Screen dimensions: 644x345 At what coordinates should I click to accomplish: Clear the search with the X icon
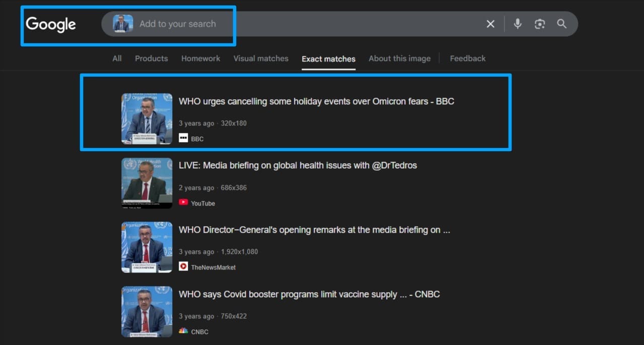tap(490, 24)
